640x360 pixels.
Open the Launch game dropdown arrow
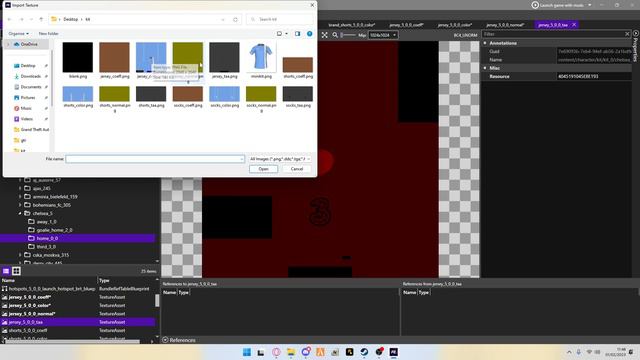pyautogui.click(x=589, y=5)
